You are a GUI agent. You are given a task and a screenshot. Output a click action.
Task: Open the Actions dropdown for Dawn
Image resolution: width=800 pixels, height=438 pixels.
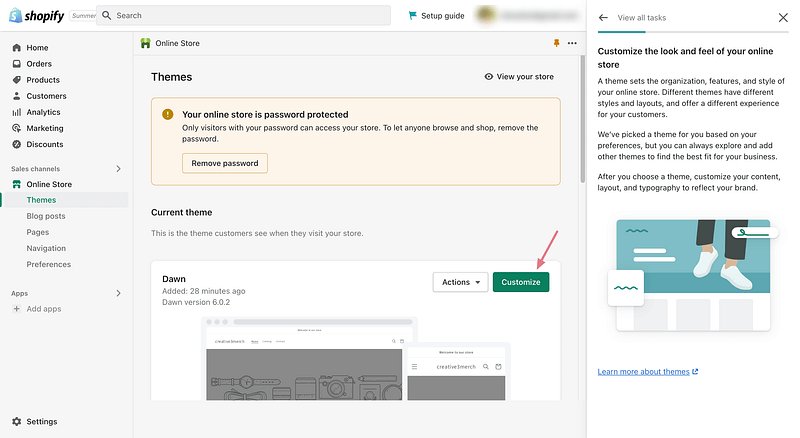[460, 282]
